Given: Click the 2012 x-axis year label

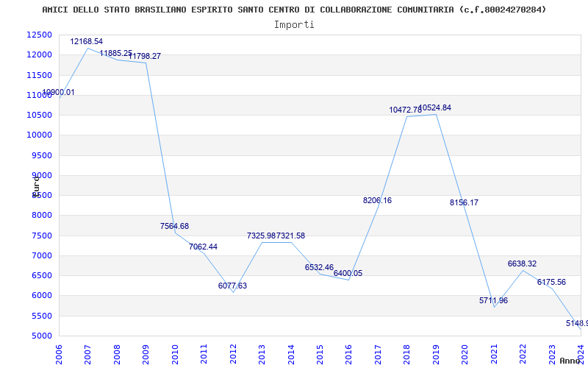Looking at the screenshot, I should pyautogui.click(x=232, y=355).
